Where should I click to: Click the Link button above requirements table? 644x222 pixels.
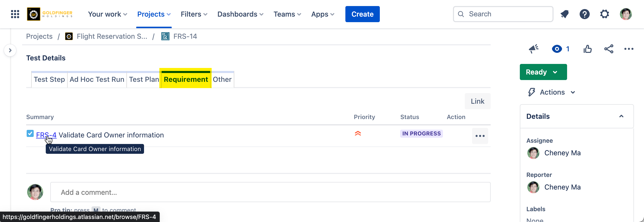point(477,101)
